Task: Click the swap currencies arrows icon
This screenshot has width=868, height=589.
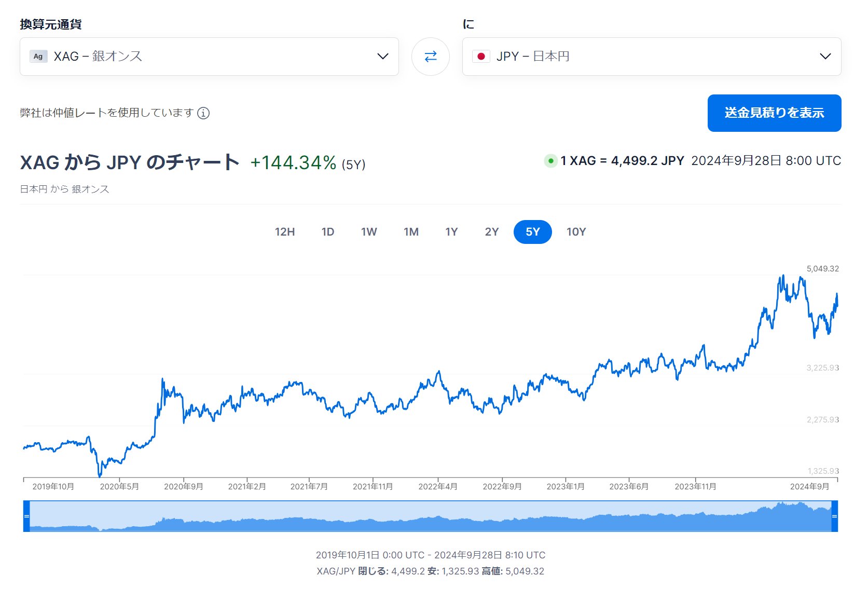Action: 430,57
